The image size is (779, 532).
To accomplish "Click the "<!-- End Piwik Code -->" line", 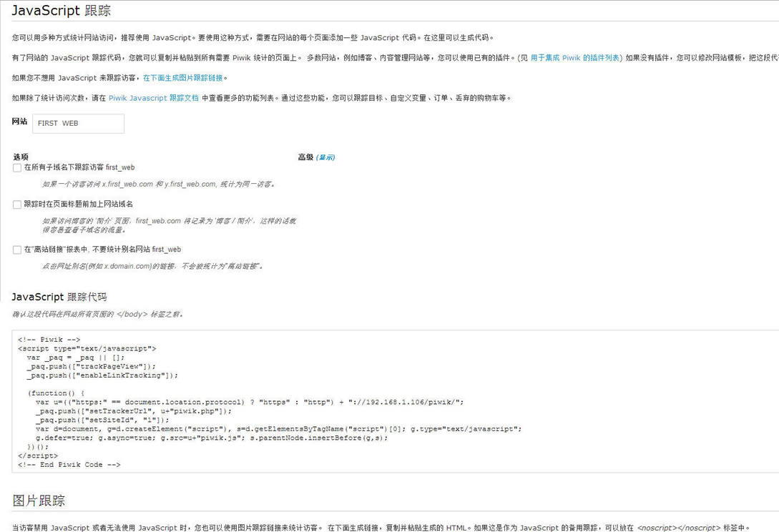I will pos(69,465).
